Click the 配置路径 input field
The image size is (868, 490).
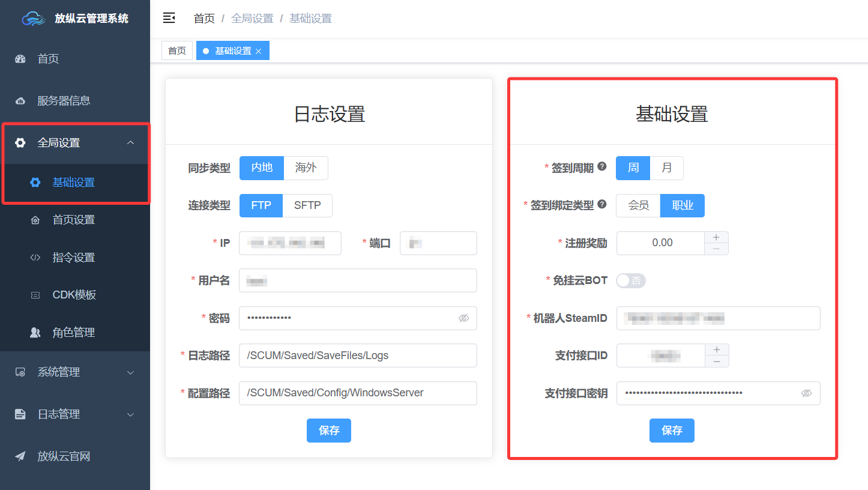pyautogui.click(x=358, y=393)
